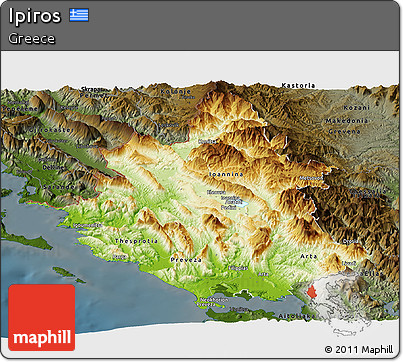Click the "Tepelene" map label
403x362 pixels.
pos(19,109)
